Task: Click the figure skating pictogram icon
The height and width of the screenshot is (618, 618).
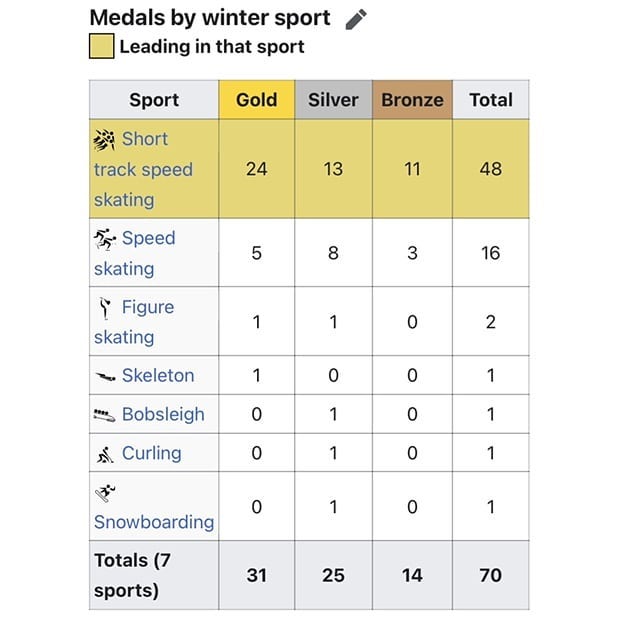Action: point(105,307)
